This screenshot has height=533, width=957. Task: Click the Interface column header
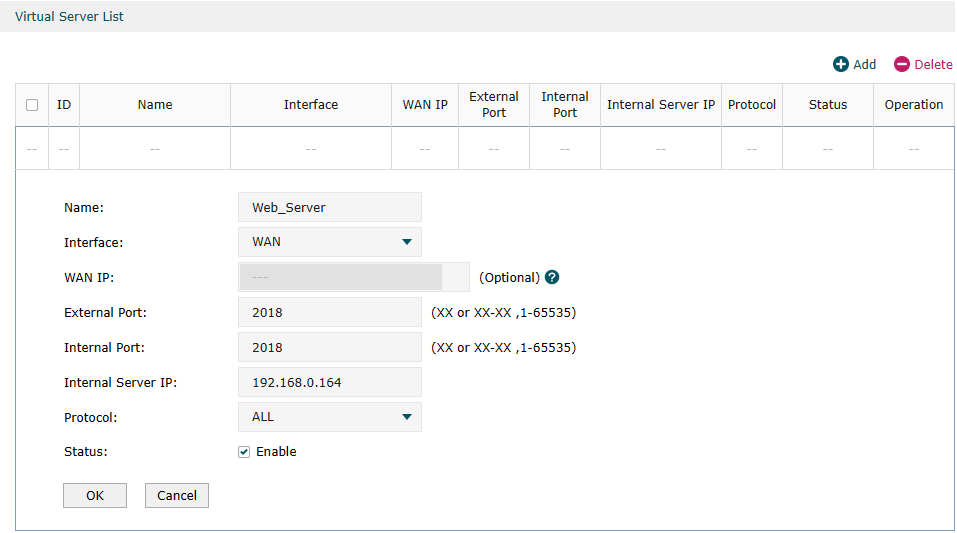(x=311, y=105)
